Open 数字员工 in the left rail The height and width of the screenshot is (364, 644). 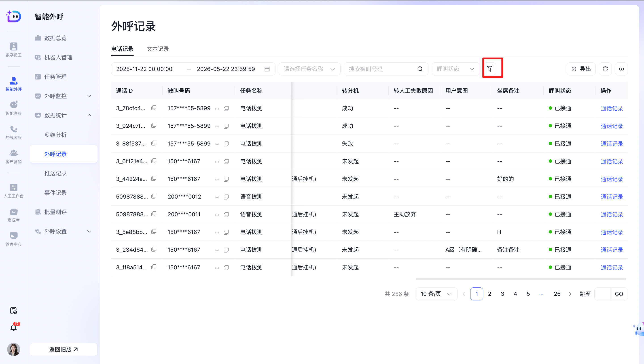[x=13, y=49]
